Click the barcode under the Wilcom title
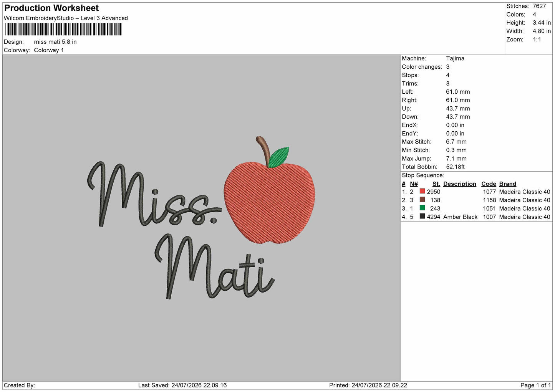Screen dimensions: 555x392 tap(63, 30)
